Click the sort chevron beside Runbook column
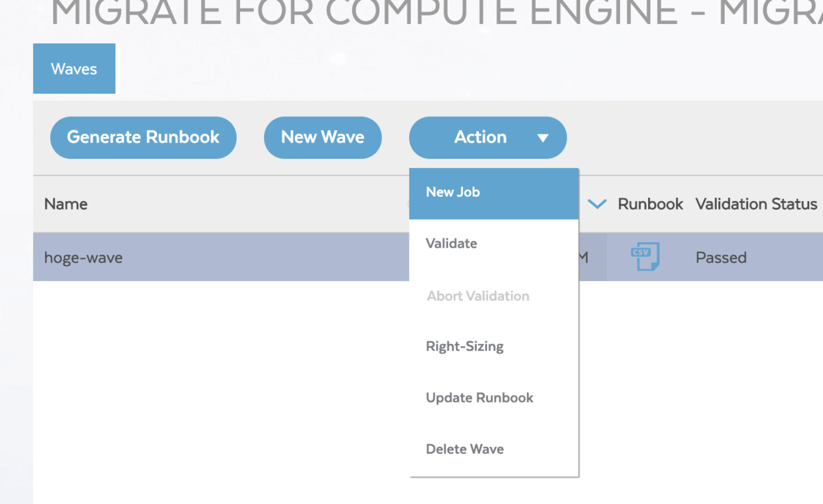Image resolution: width=823 pixels, height=504 pixels. 597,204
